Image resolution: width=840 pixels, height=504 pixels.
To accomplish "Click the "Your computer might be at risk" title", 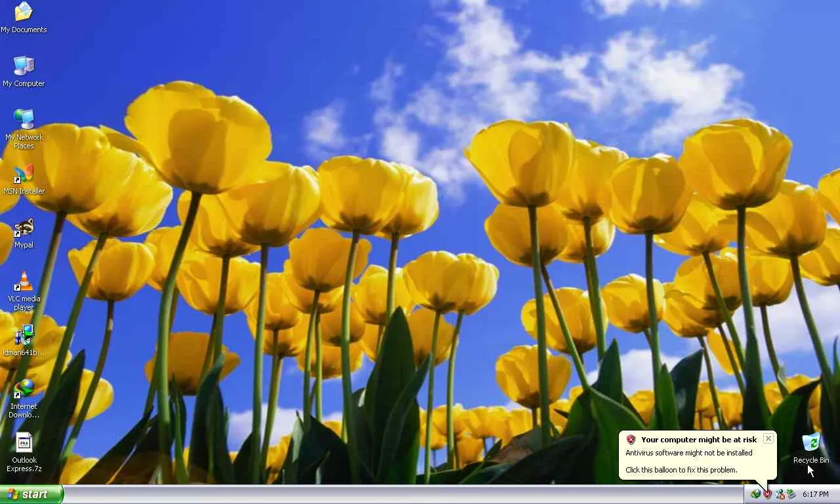I will point(699,440).
